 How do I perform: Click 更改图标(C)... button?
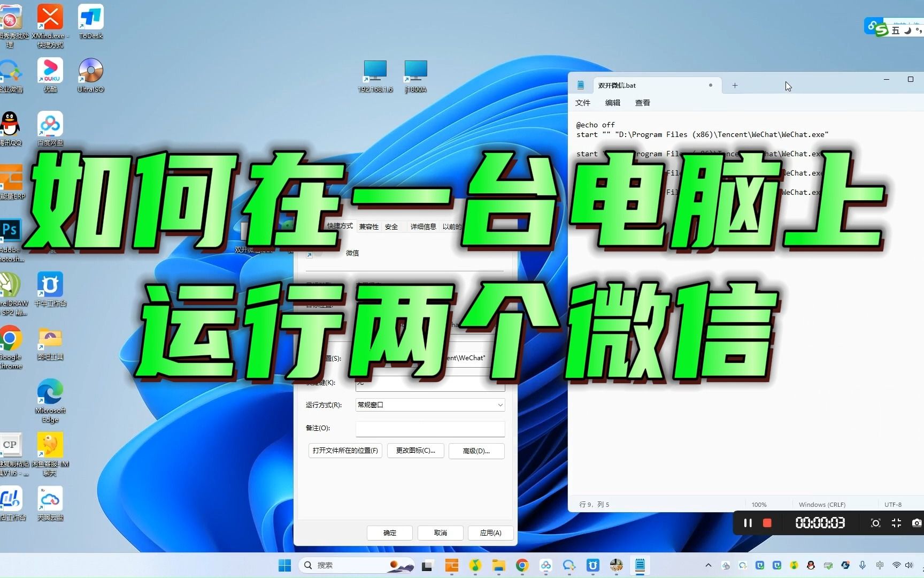(415, 451)
